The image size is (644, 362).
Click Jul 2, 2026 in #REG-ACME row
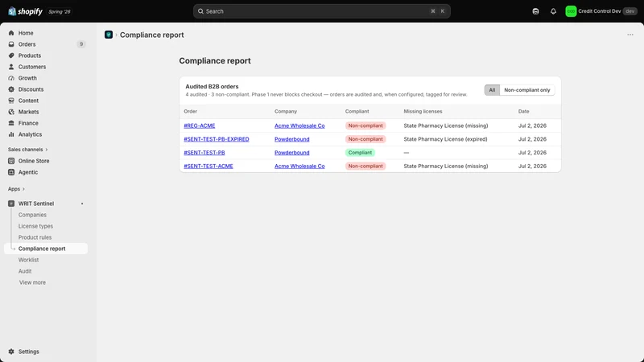click(532, 125)
